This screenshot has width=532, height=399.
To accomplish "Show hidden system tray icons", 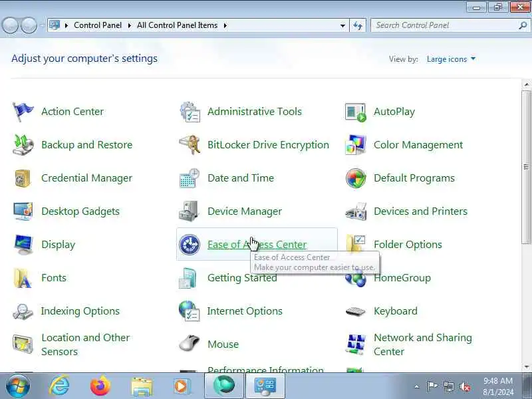I will tap(417, 386).
